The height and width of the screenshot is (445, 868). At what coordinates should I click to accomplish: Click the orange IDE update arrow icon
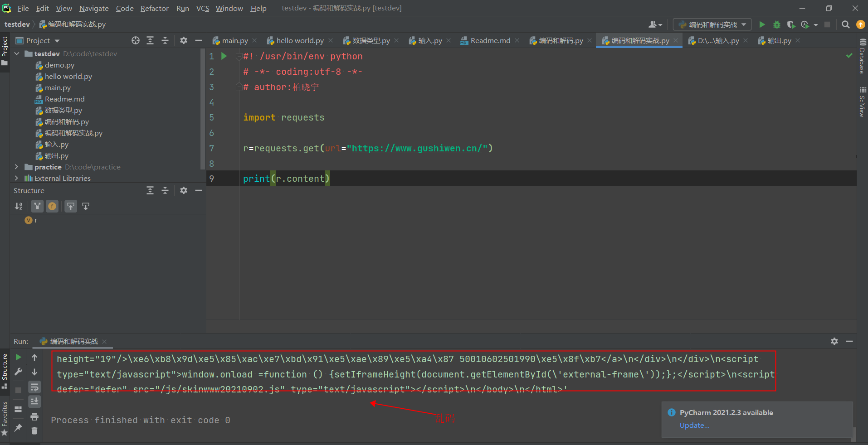[x=860, y=24]
